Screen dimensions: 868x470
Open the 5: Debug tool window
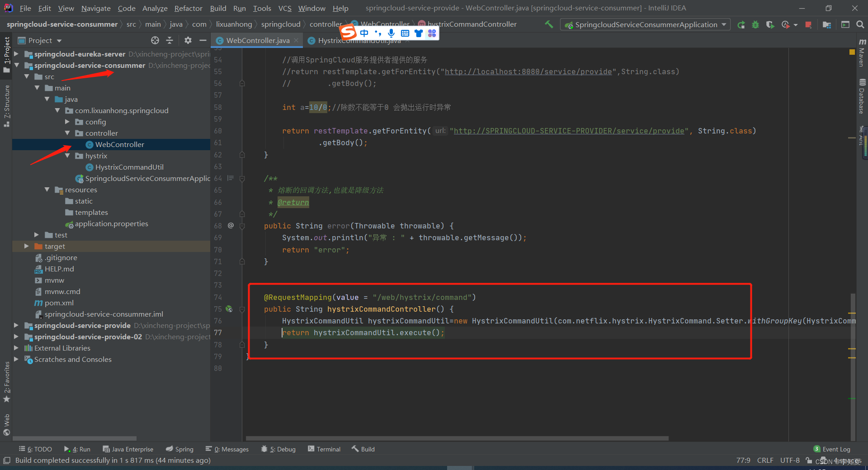pos(278,449)
